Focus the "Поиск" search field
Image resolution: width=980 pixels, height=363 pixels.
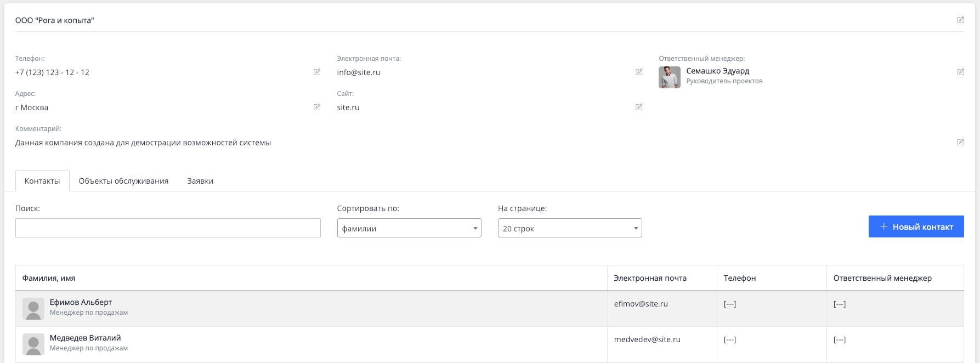pyautogui.click(x=168, y=228)
